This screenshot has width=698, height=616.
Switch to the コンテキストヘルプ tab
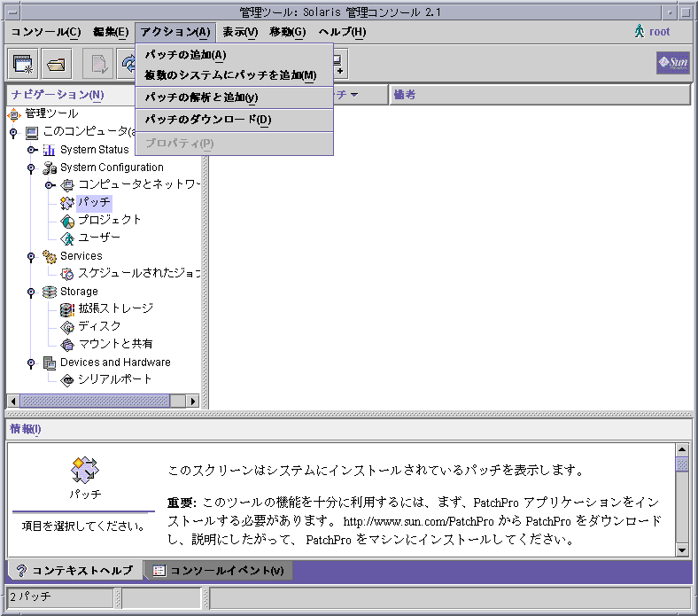[x=74, y=570]
